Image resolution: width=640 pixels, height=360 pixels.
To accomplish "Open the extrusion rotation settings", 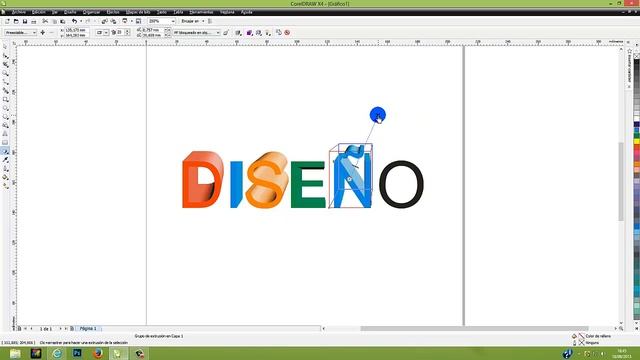I will click(238, 33).
